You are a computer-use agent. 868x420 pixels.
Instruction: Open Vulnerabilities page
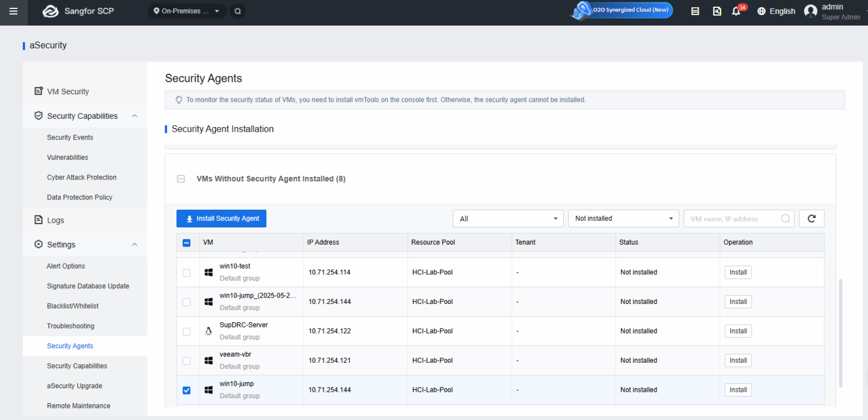[68, 157]
